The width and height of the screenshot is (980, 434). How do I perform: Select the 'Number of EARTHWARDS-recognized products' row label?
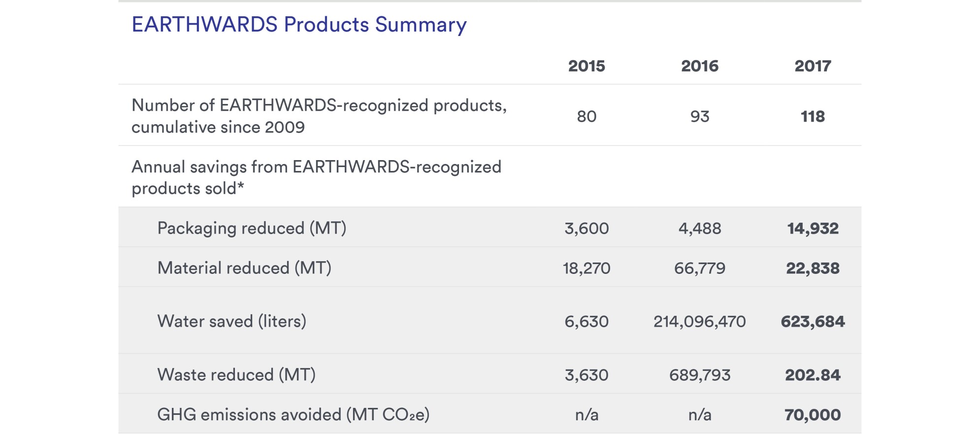[319, 116]
